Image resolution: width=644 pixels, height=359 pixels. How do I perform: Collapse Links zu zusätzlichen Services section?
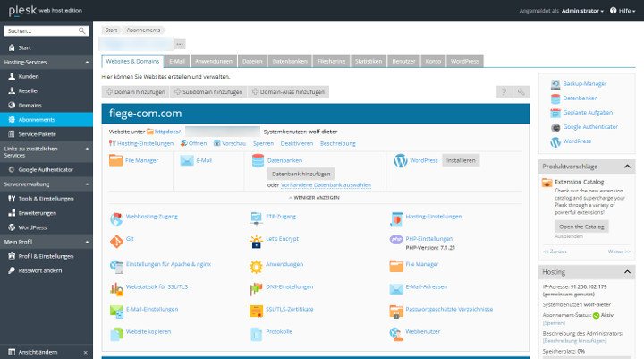87,149
